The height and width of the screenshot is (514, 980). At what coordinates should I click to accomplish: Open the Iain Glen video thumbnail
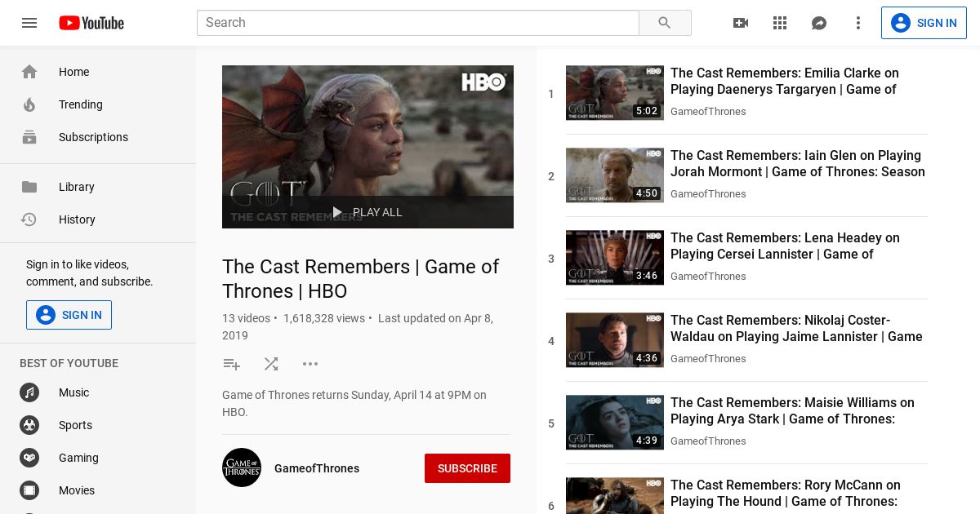(x=615, y=175)
